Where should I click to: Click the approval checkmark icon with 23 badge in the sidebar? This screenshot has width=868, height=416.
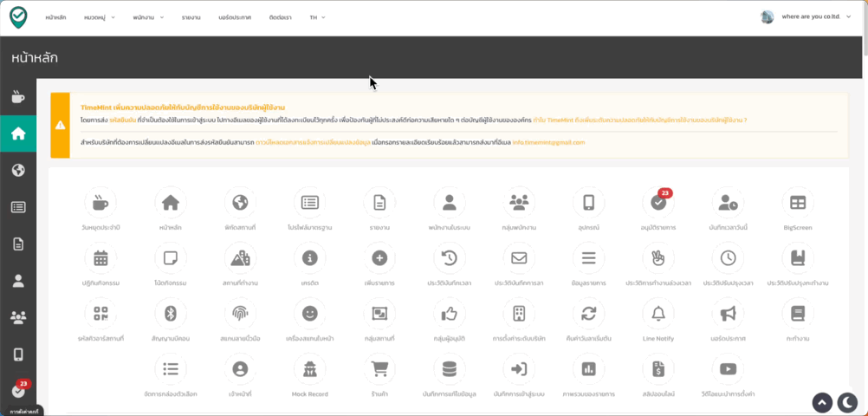pos(18,391)
